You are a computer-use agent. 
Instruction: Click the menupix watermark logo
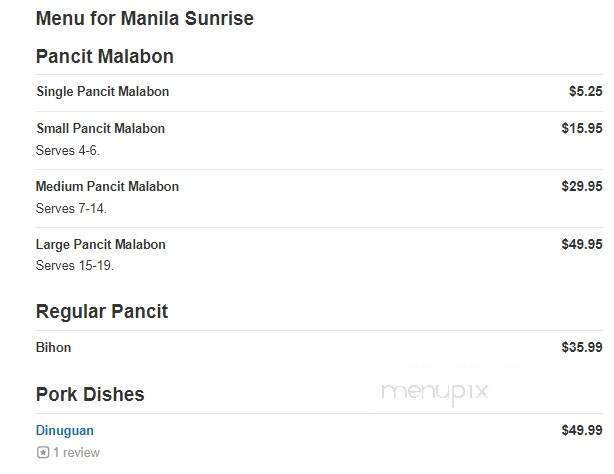435,393
